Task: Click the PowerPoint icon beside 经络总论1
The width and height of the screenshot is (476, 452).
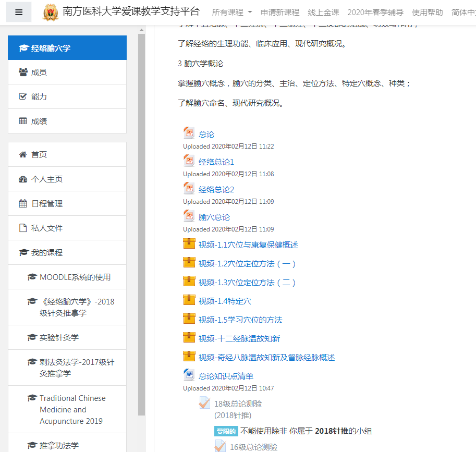Action: (x=189, y=161)
